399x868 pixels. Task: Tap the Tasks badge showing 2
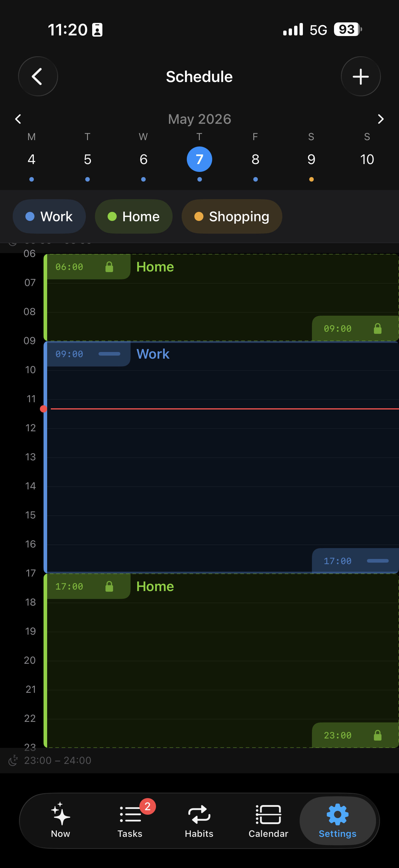point(147,806)
